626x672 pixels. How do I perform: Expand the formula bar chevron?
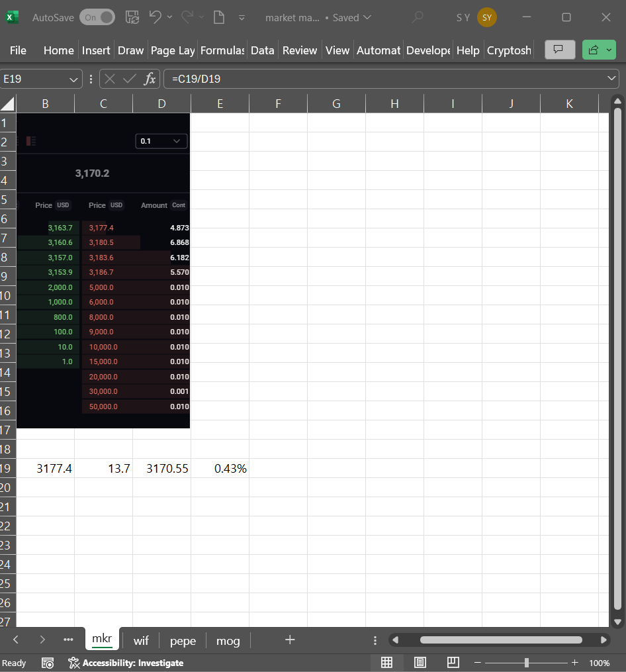(x=611, y=78)
